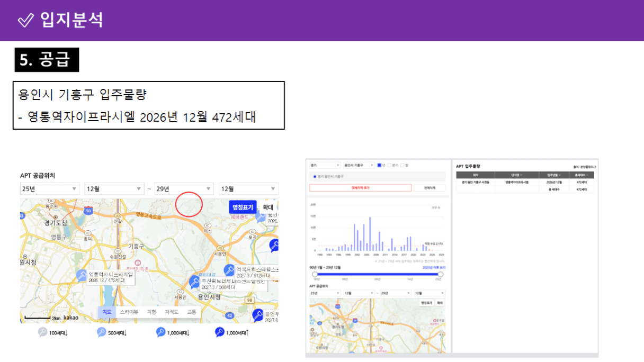Select the 지도 map view tab
644x362 pixels.
click(106, 312)
